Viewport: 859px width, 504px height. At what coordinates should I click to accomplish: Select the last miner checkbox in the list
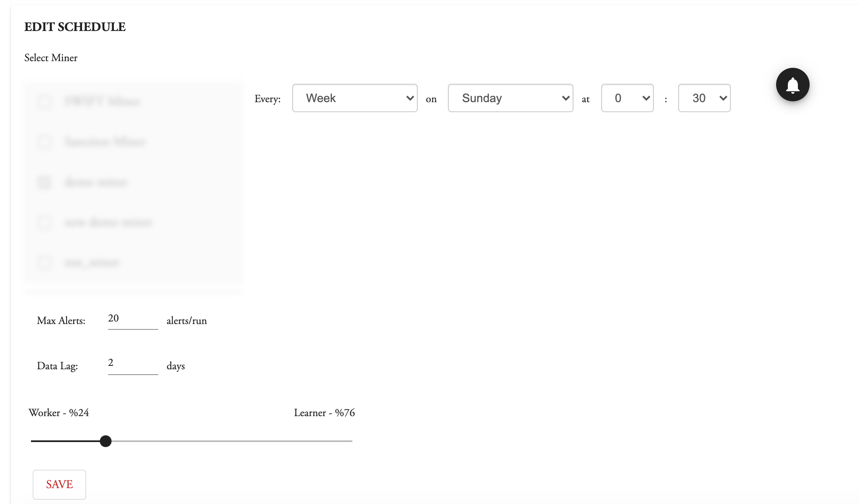[x=45, y=262]
